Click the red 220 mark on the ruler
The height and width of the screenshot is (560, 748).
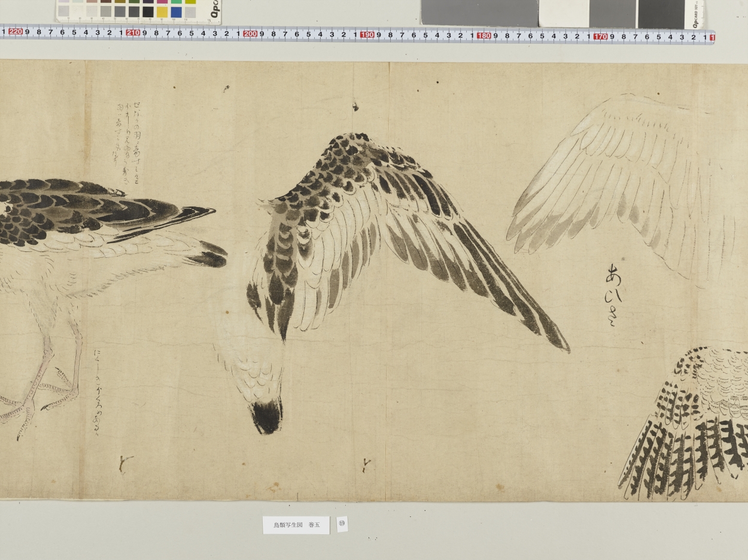[x=16, y=32]
